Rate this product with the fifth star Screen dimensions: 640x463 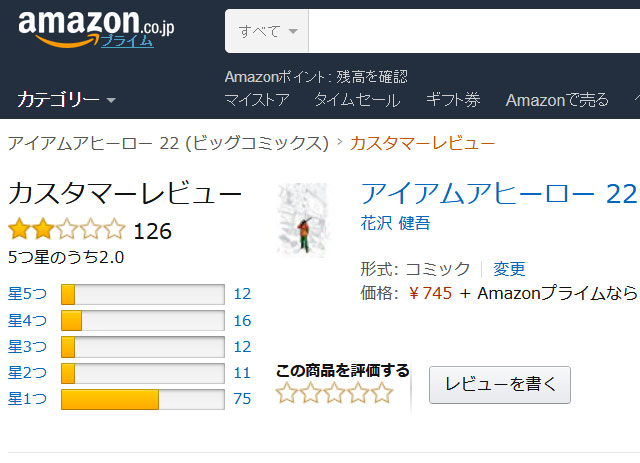(x=382, y=393)
